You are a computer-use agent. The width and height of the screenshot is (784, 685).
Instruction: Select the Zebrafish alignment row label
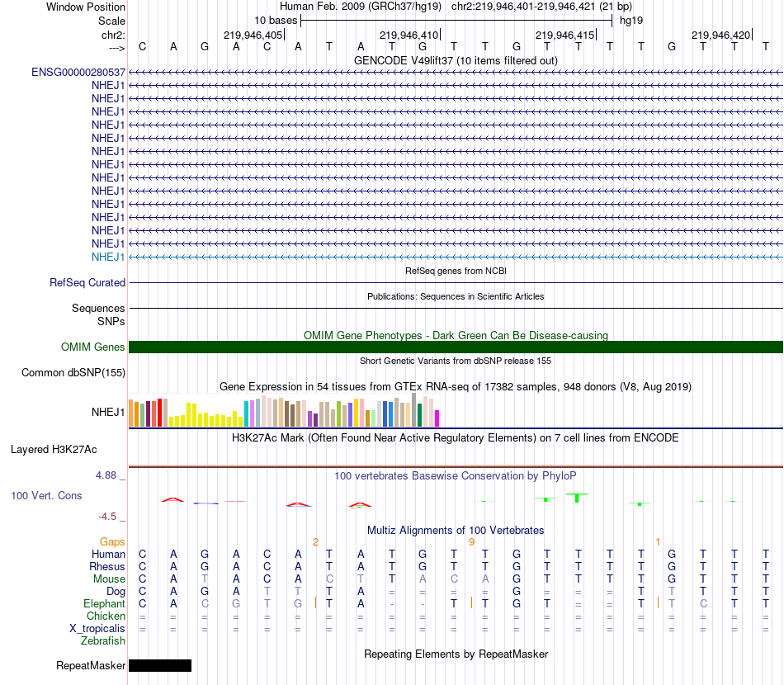[x=103, y=641]
